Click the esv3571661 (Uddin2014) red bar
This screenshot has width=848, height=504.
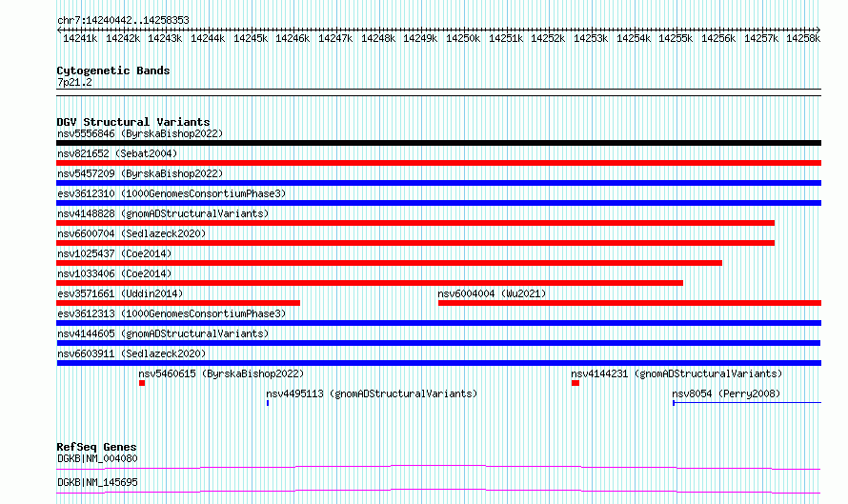pos(178,303)
